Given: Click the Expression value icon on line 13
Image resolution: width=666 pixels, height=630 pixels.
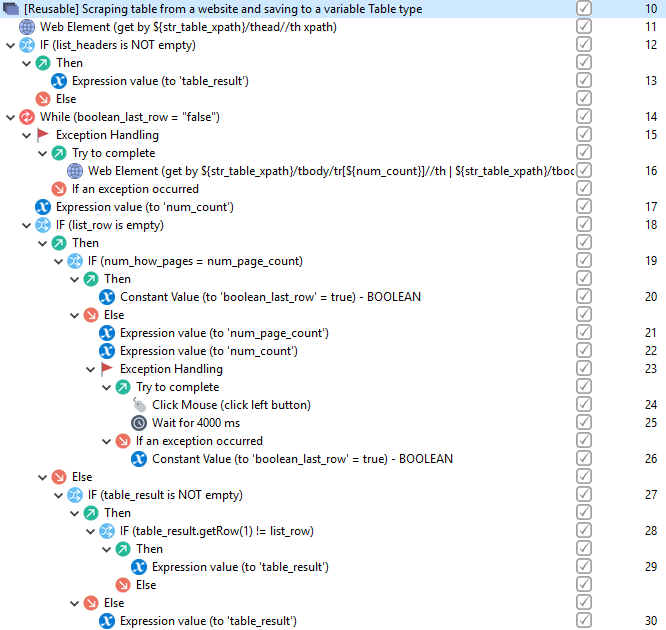Looking at the screenshot, I should 59,81.
